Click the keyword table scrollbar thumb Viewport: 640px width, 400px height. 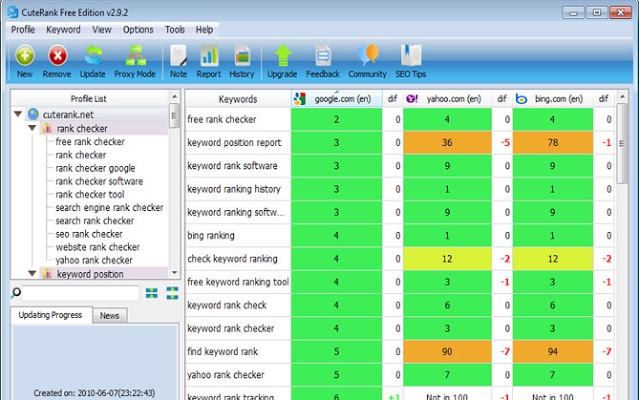tap(622, 144)
